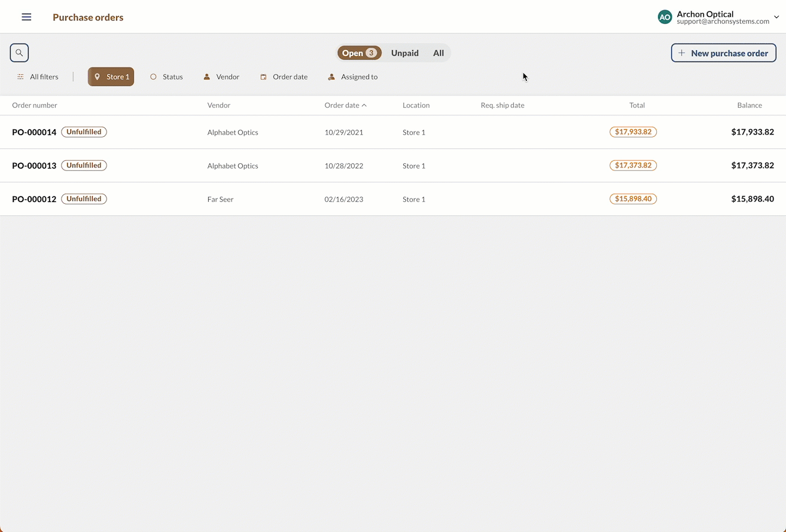Viewport: 786px width, 532px height.
Task: Switch to the Unpaid tab
Action: point(405,53)
